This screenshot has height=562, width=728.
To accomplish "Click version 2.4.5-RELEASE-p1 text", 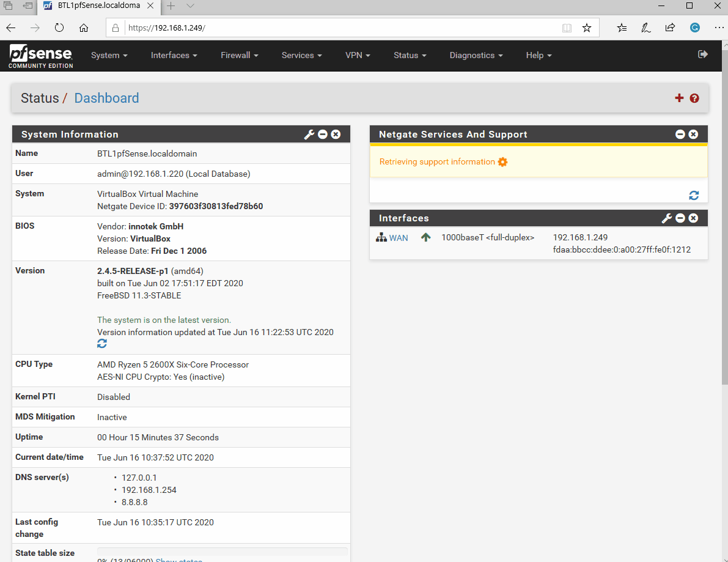I will [132, 271].
